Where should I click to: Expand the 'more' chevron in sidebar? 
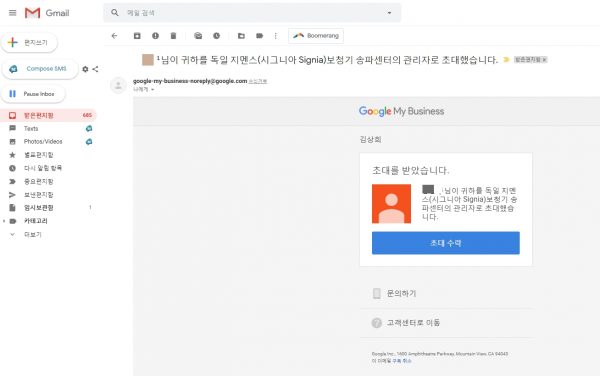(12, 234)
